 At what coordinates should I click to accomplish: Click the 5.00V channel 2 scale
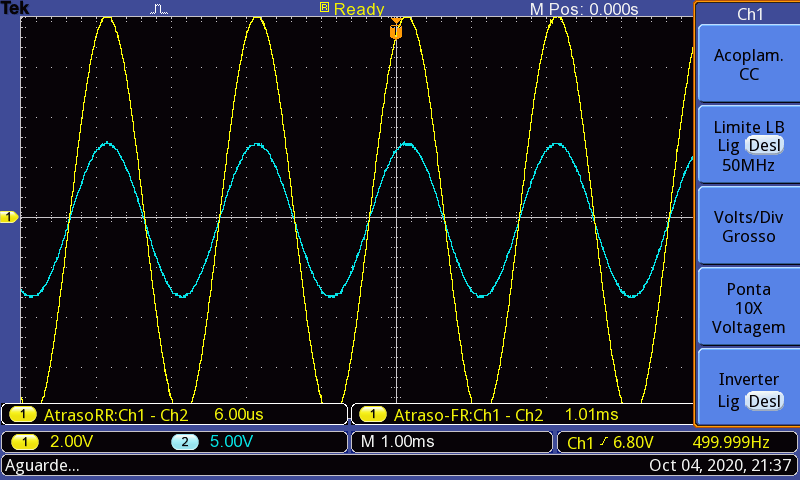[x=231, y=441]
